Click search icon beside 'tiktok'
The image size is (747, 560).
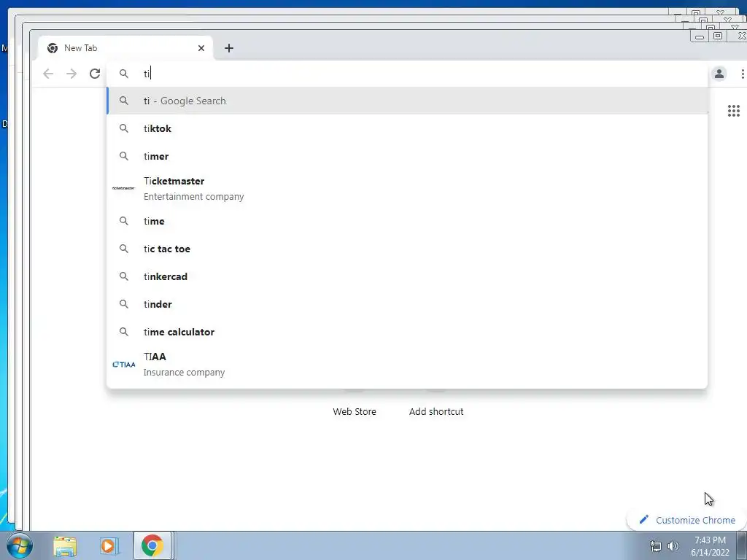tap(124, 128)
